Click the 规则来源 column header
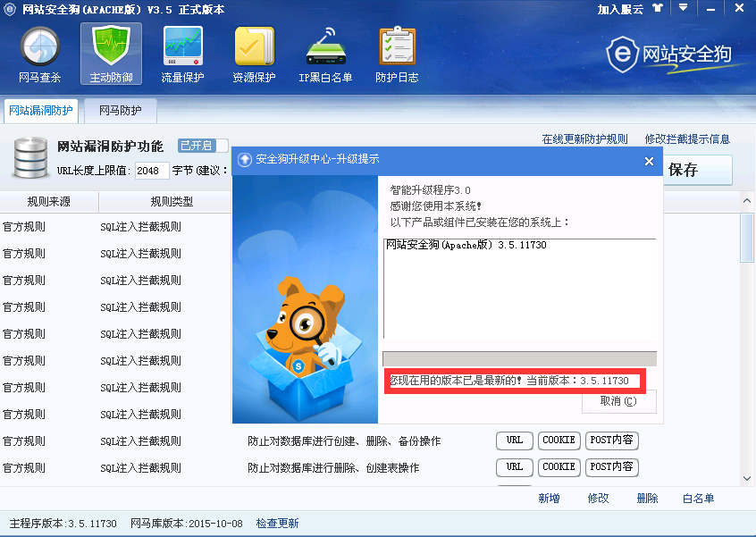The width and height of the screenshot is (756, 537). click(x=48, y=202)
